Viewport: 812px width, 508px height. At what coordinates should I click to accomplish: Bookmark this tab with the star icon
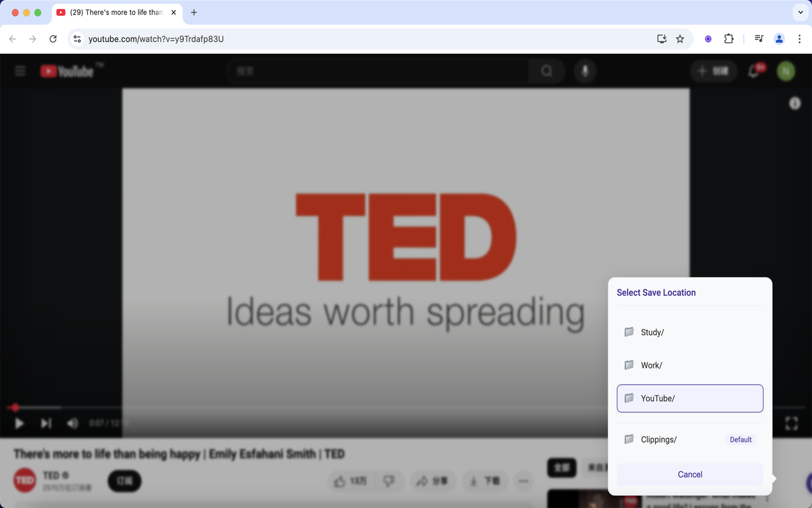pos(680,39)
